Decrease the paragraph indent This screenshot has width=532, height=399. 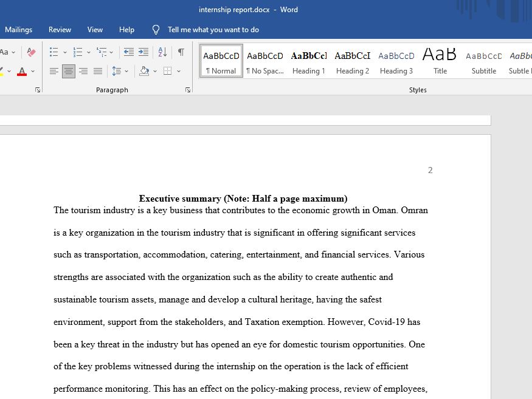coord(128,52)
